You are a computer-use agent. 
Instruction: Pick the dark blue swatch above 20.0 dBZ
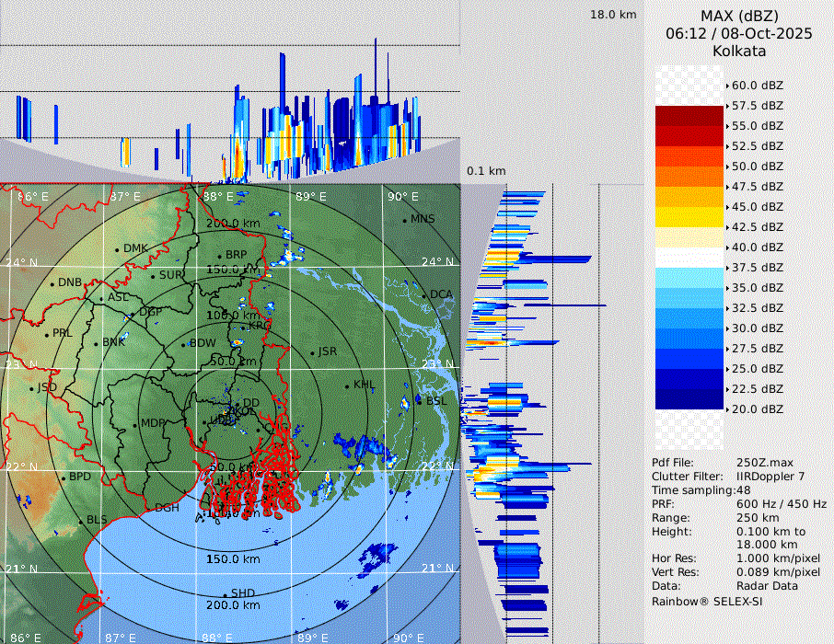click(x=689, y=398)
